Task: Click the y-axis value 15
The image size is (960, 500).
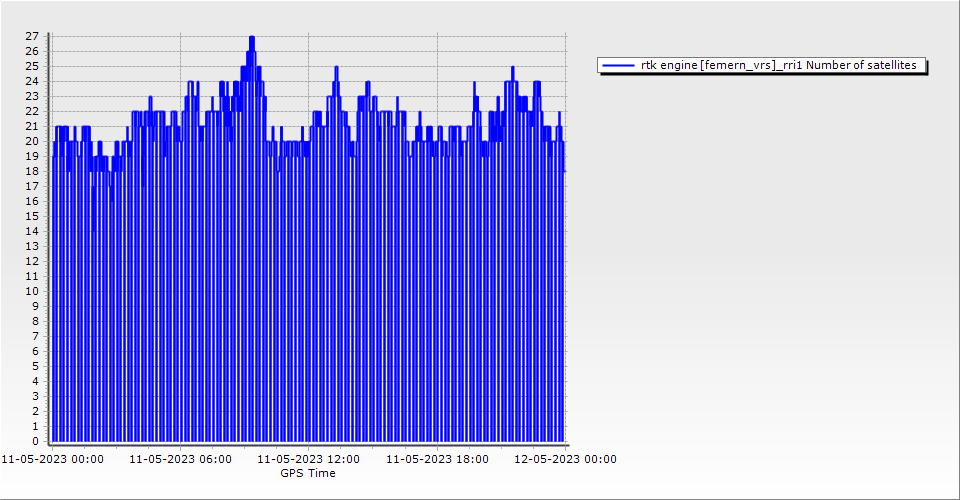Action: click(33, 216)
